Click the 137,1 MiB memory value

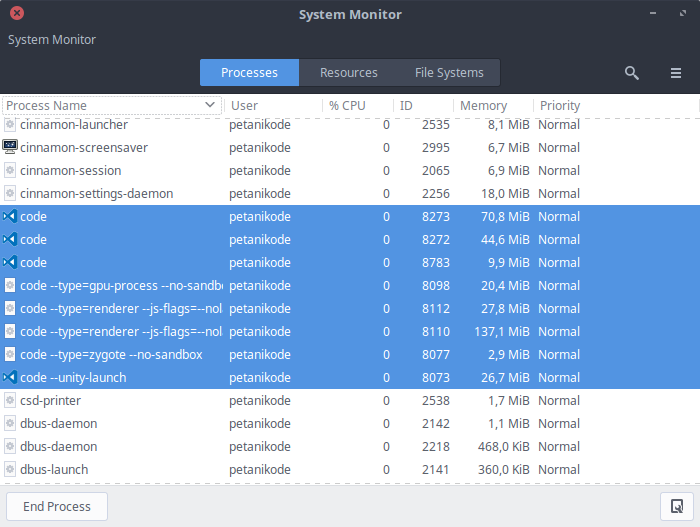point(502,331)
